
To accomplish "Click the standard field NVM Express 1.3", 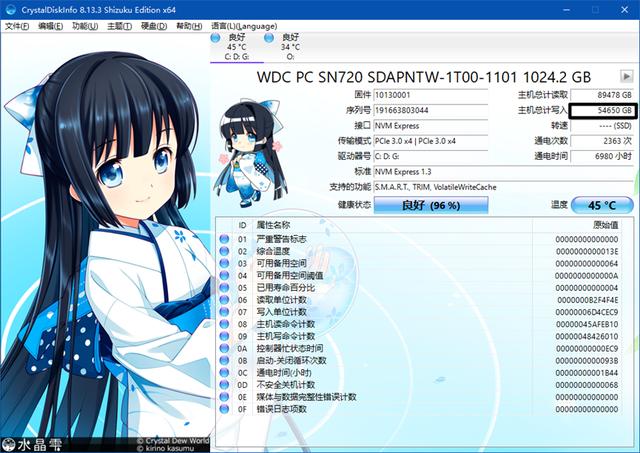I will click(x=504, y=172).
